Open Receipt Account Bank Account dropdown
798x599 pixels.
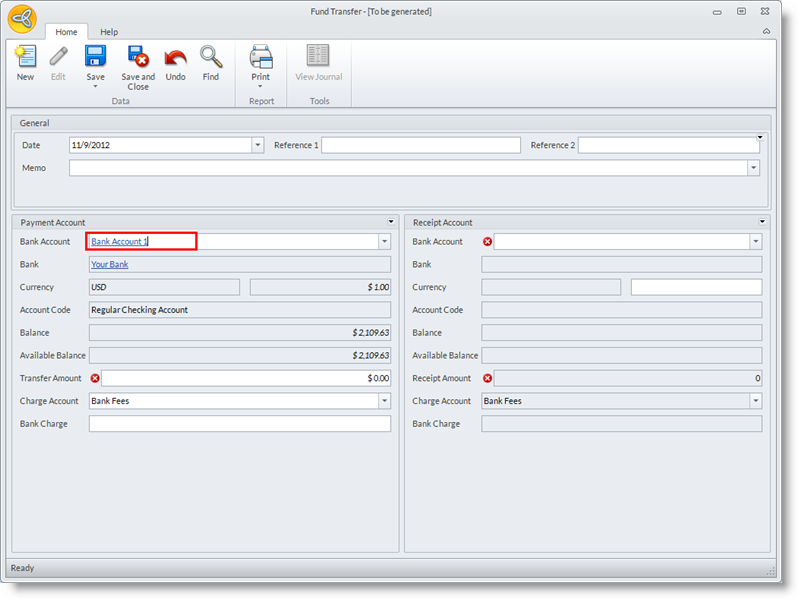755,241
